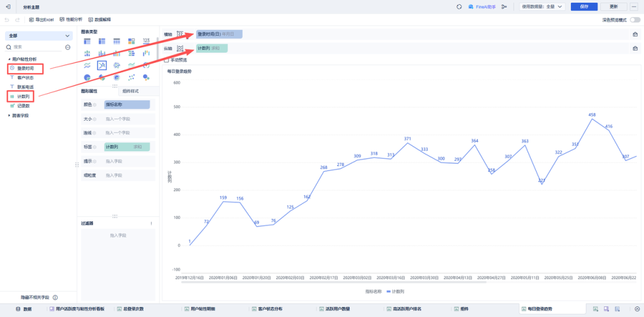Click the 导出Excel toolbar icon
The height and width of the screenshot is (317, 644).
(x=42, y=19)
